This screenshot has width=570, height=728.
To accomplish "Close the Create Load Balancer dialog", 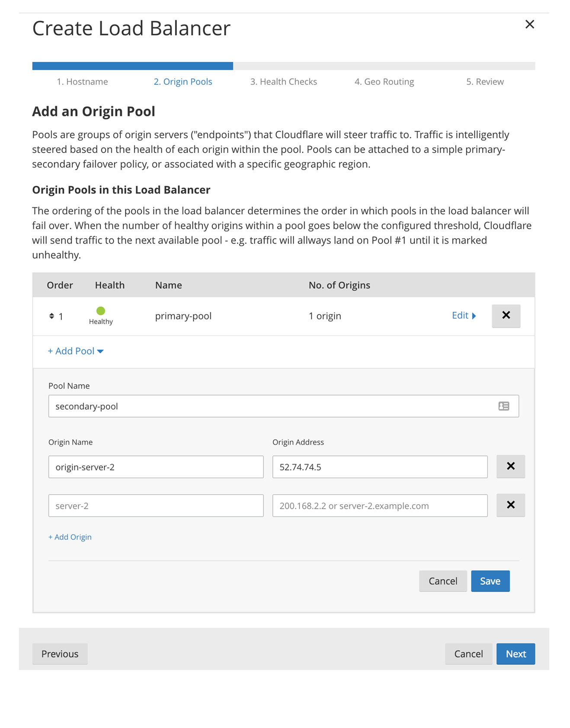I will [529, 24].
